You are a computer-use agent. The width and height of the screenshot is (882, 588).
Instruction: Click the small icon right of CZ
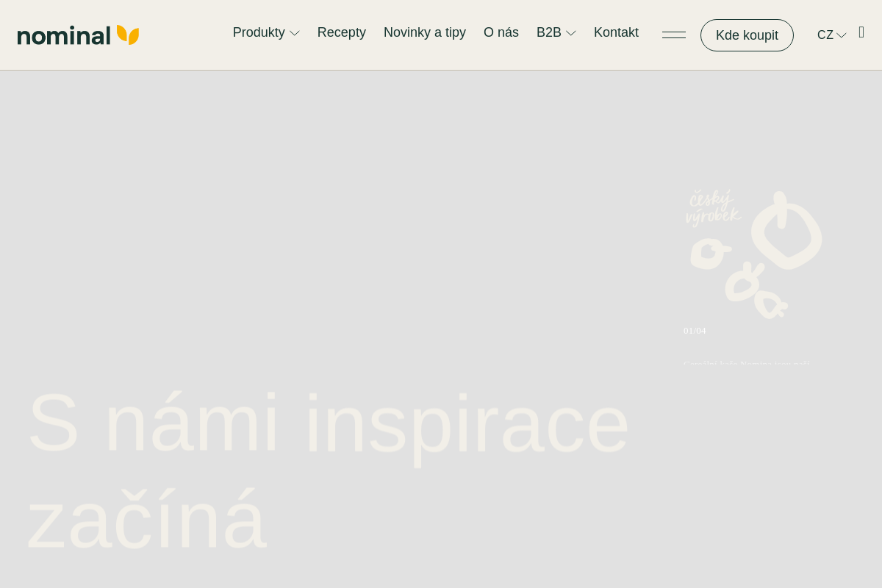click(x=861, y=32)
